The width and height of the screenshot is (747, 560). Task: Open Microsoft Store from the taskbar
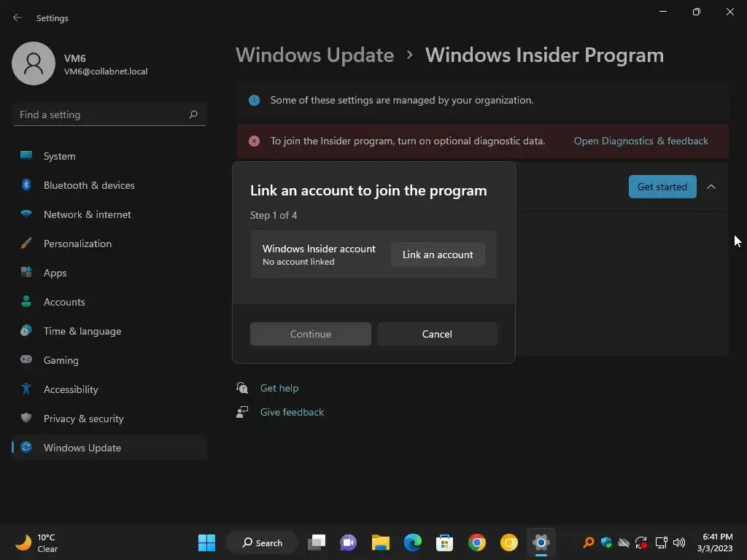[444, 542]
